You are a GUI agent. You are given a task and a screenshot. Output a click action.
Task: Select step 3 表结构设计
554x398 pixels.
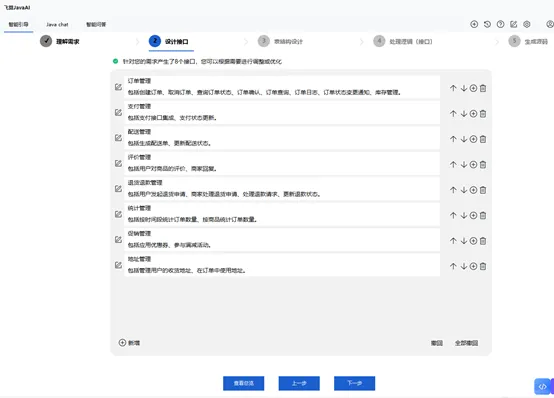[280, 41]
